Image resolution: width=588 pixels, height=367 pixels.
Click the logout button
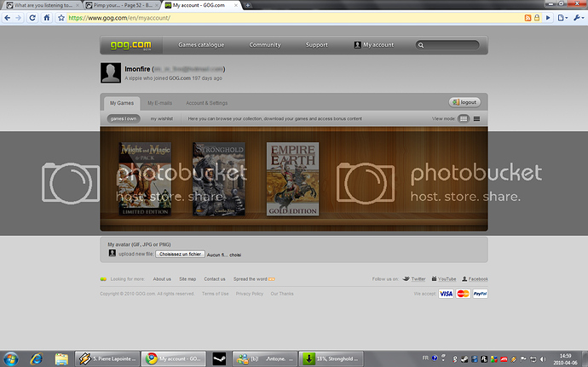[464, 102]
